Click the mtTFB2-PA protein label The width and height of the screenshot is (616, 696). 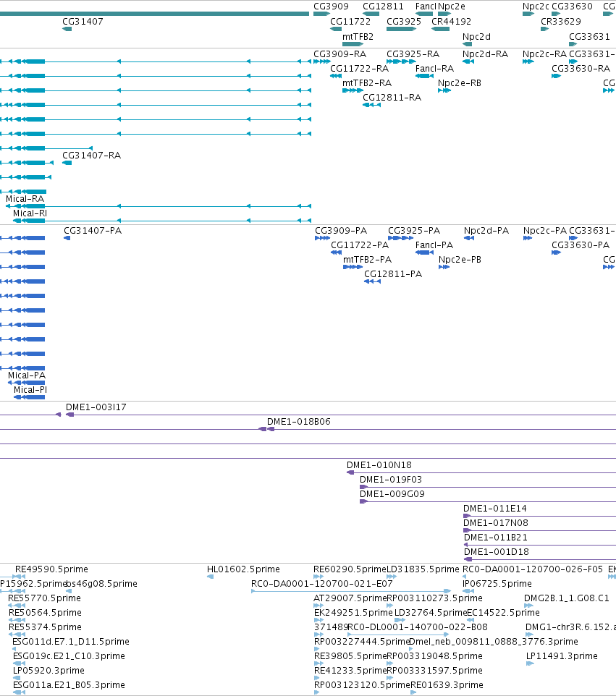pos(367,259)
